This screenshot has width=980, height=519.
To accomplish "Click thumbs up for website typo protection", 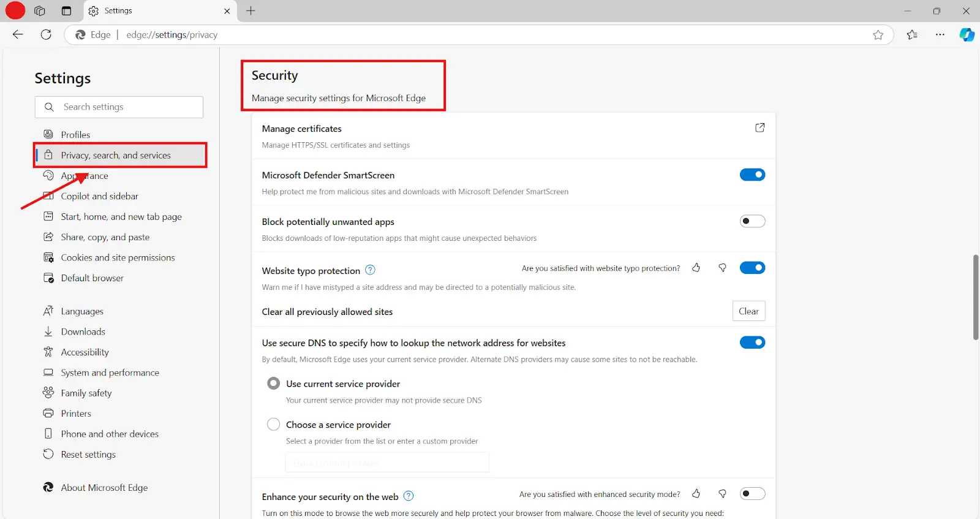I will click(x=696, y=268).
